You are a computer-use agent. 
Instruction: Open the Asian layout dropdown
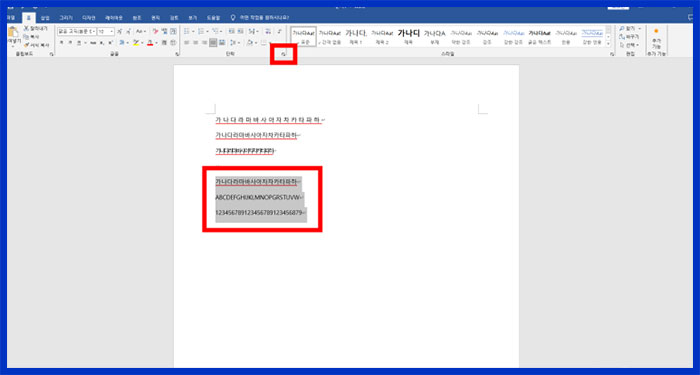click(257, 32)
